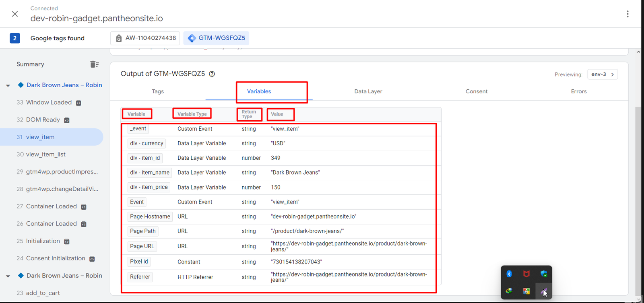
Task: Click the value "730154138207043"
Action: pos(296,262)
